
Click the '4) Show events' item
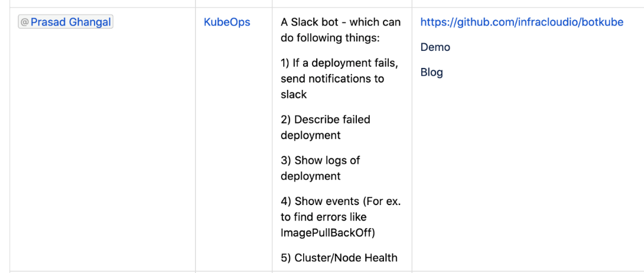tap(340, 217)
